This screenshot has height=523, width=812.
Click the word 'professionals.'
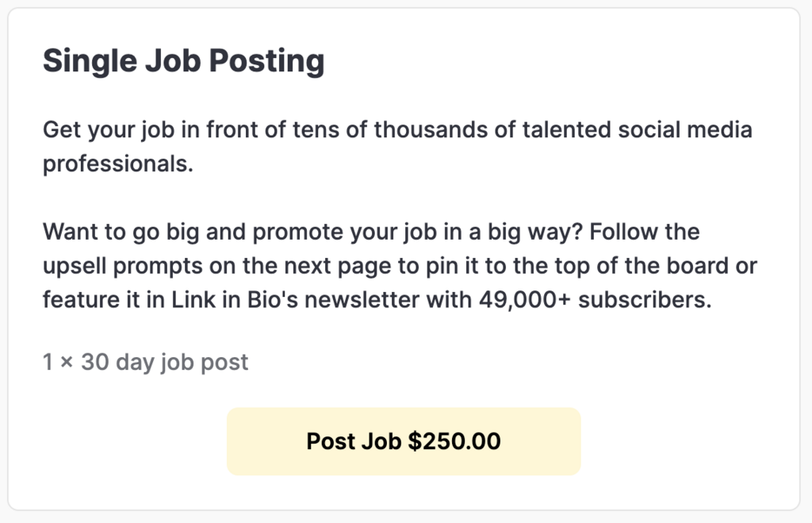(118, 164)
